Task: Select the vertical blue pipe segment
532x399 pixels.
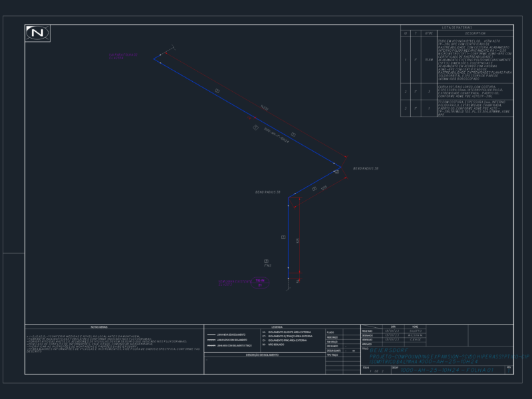Action: (x=289, y=238)
